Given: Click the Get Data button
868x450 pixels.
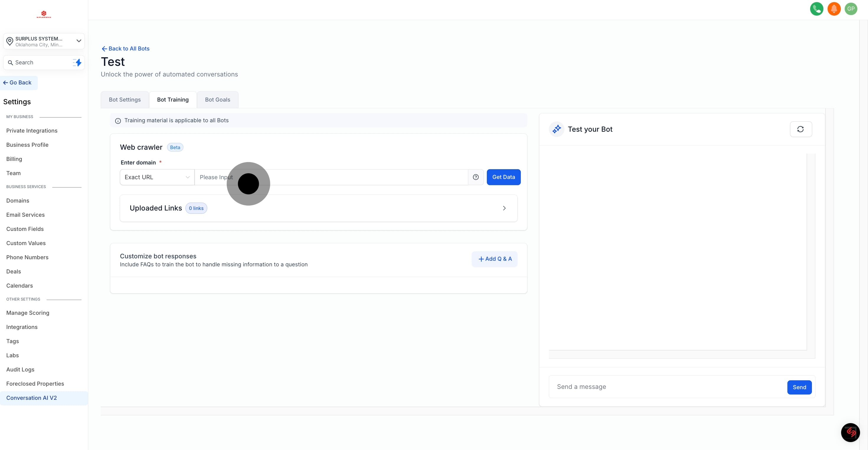Looking at the screenshot, I should click(x=503, y=177).
